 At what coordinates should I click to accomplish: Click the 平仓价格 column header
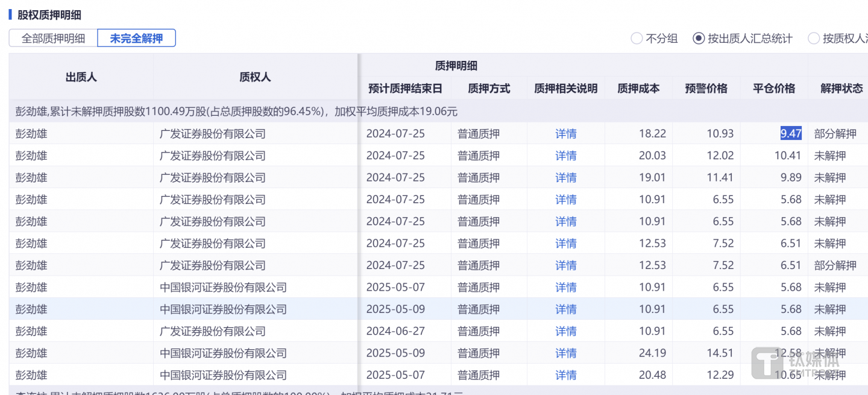coord(774,89)
